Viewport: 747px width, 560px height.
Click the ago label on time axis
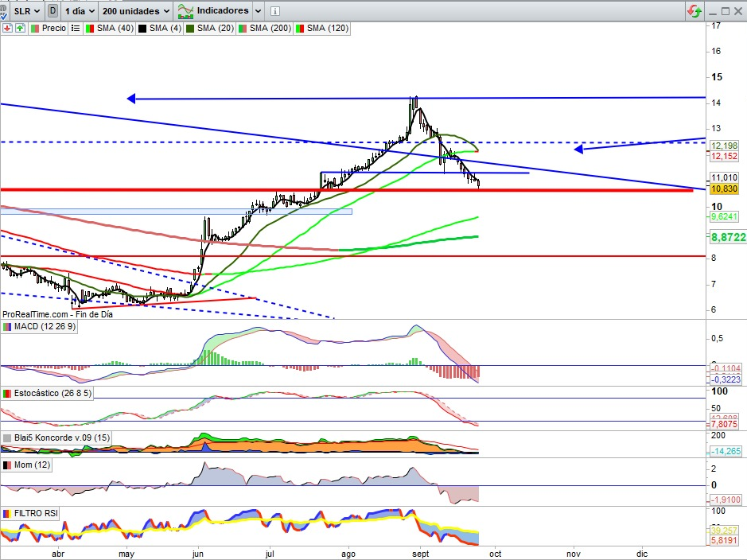click(348, 554)
